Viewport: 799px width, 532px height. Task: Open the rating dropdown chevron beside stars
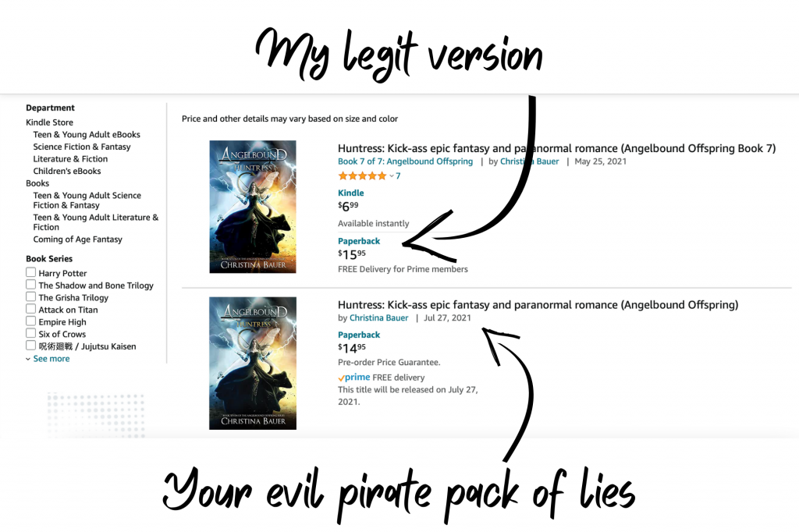point(392,176)
